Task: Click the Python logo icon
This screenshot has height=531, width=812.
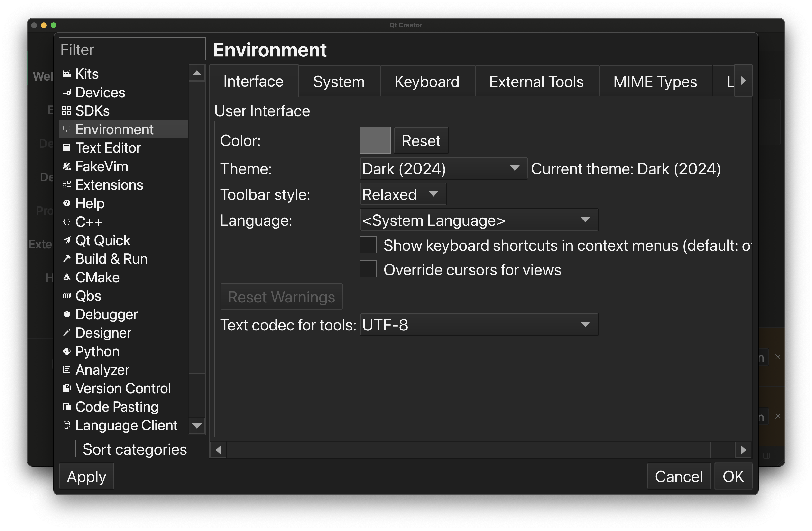Action: click(x=67, y=351)
